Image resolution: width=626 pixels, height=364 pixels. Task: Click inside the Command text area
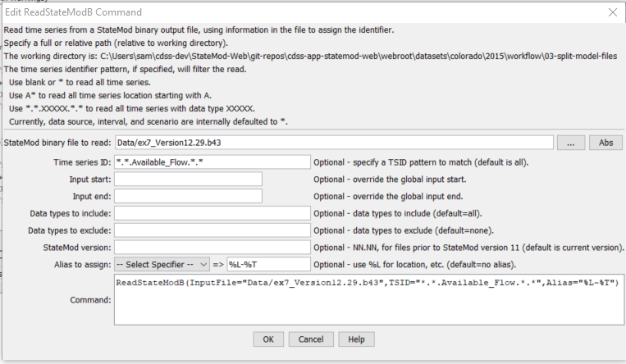coord(368,299)
